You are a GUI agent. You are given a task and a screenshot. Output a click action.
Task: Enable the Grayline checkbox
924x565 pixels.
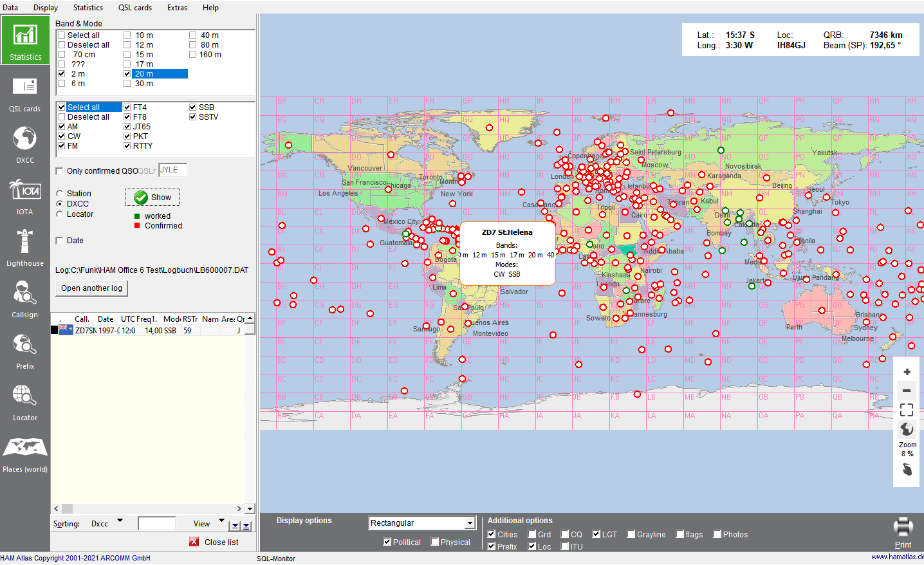pyautogui.click(x=631, y=534)
